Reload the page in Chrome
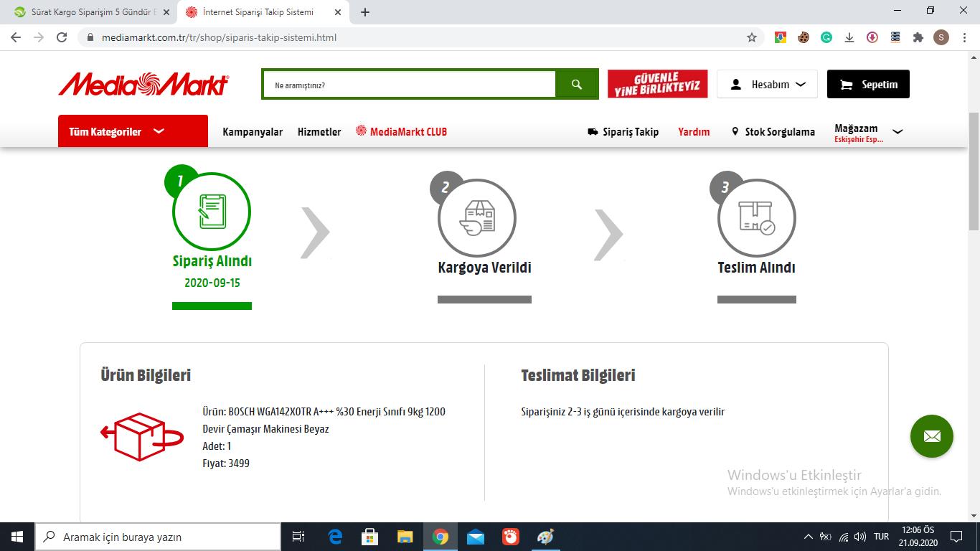Screen dimensions: 980x551 62,37
